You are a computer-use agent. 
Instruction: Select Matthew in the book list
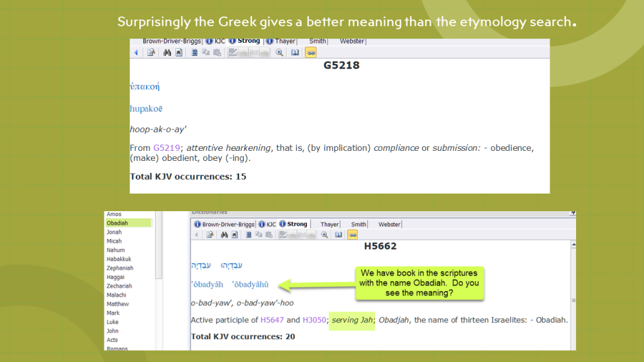(118, 304)
